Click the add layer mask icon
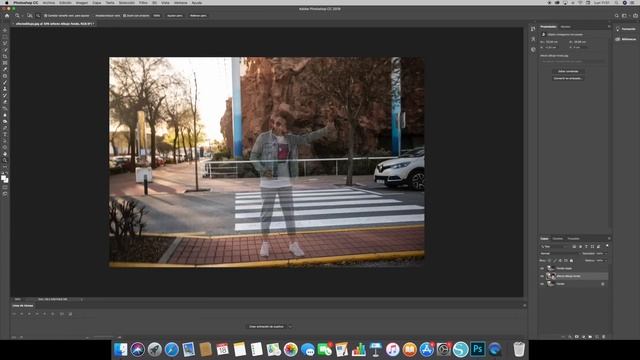 (577, 337)
